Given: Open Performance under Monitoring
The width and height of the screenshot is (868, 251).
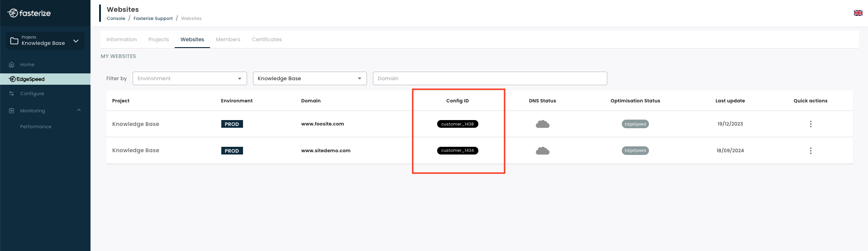Looking at the screenshot, I should click(x=36, y=127).
